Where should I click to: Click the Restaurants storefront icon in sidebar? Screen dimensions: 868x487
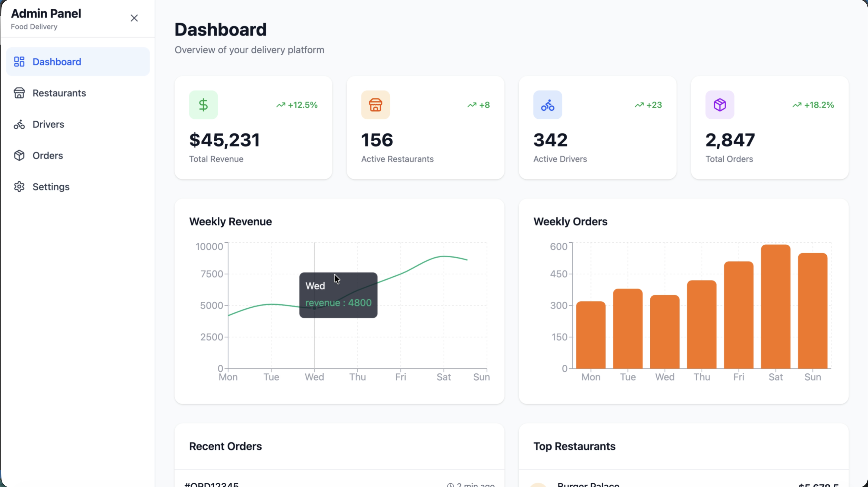pyautogui.click(x=19, y=93)
